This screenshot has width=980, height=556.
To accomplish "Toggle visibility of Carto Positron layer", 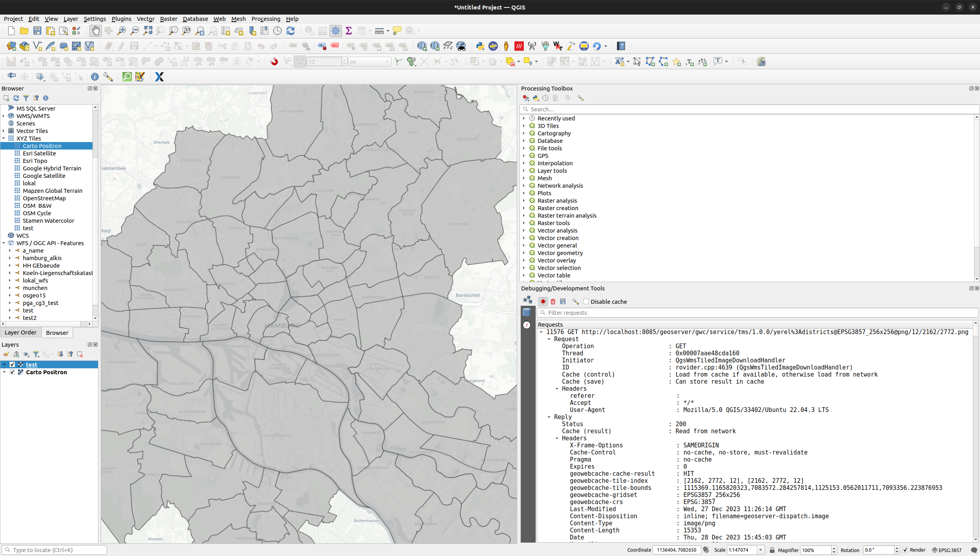I will tap(12, 372).
